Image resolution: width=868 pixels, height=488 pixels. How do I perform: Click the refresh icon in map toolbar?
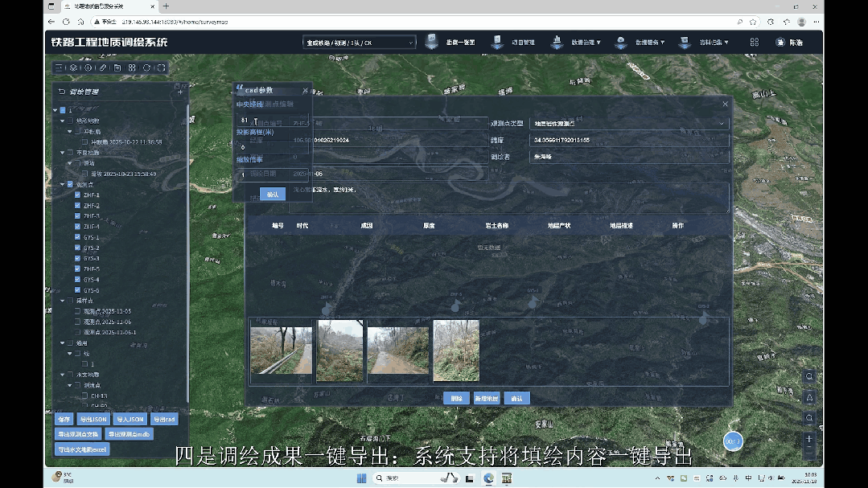(146, 68)
